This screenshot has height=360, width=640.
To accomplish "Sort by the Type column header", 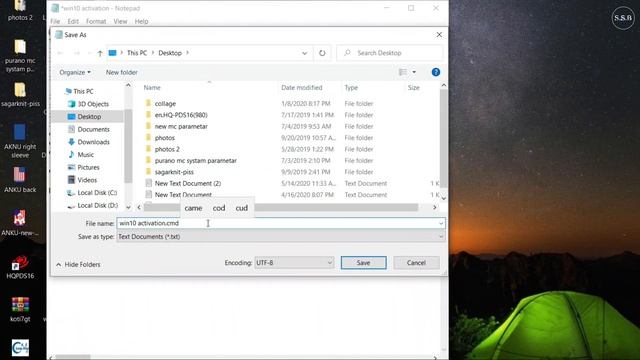I will [x=351, y=87].
